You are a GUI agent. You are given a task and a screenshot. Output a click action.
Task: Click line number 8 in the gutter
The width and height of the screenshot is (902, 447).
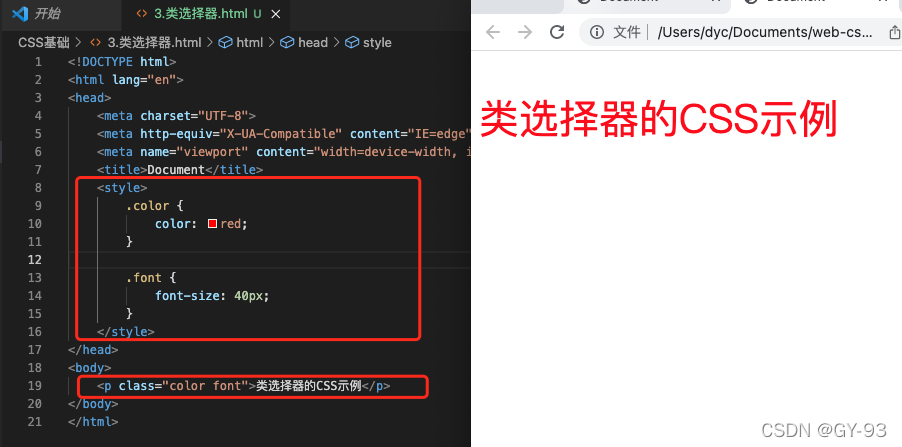(38, 188)
